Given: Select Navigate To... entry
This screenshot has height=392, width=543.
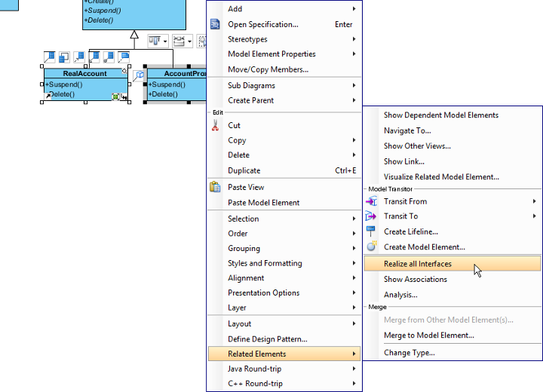Looking at the screenshot, I should click(x=452, y=130).
